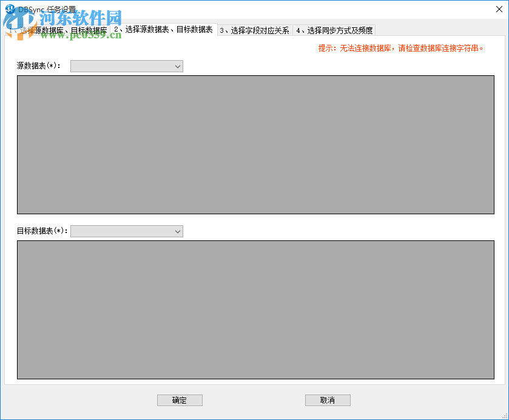Viewport: 509px width, 420px height.
Task: Switch to tab 3、选择字段对应关系
Action: point(254,30)
